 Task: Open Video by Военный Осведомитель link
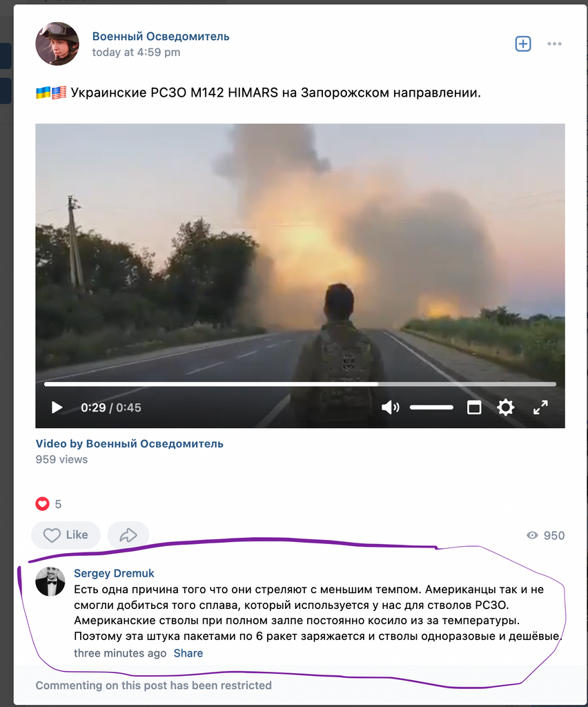(x=129, y=444)
